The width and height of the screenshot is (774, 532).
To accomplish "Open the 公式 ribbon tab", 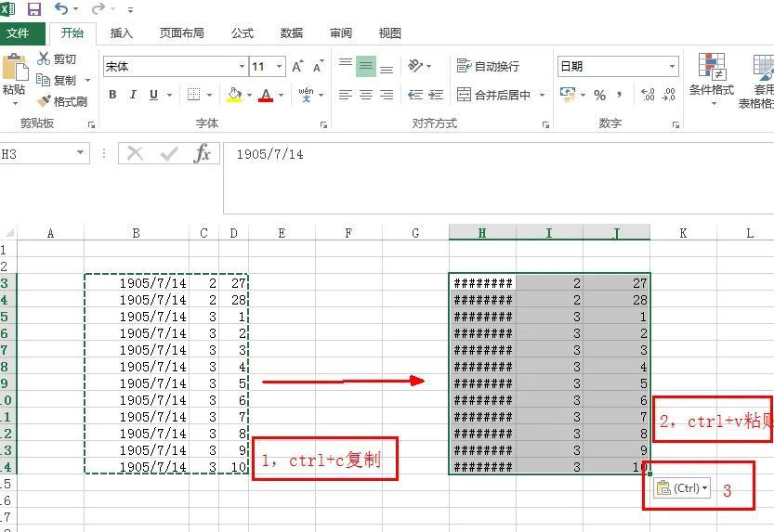I will click(242, 33).
